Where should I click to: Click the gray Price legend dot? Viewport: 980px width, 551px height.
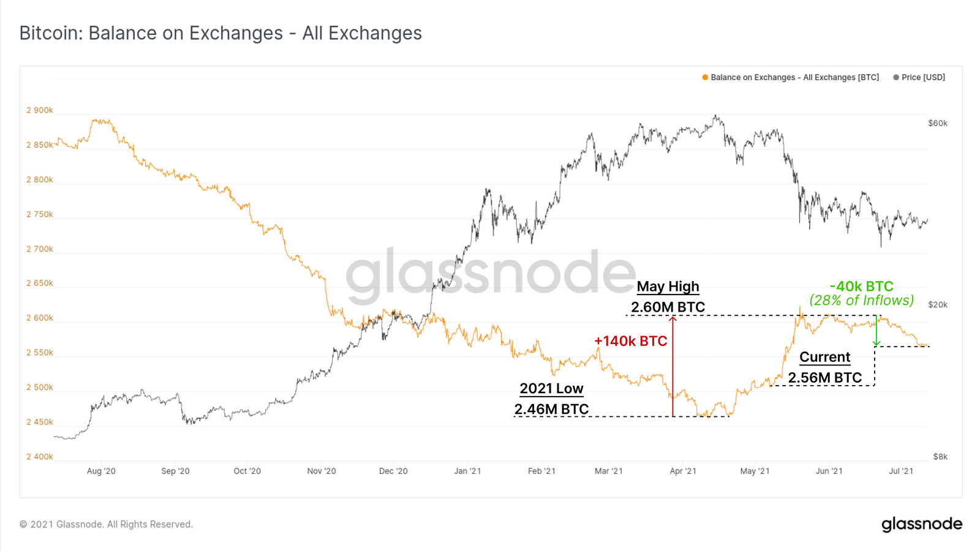coord(896,77)
